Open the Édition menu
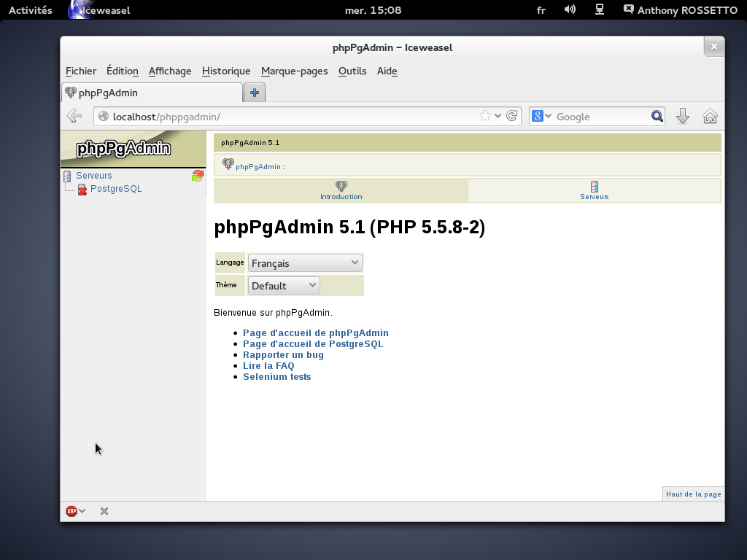 [x=123, y=71]
